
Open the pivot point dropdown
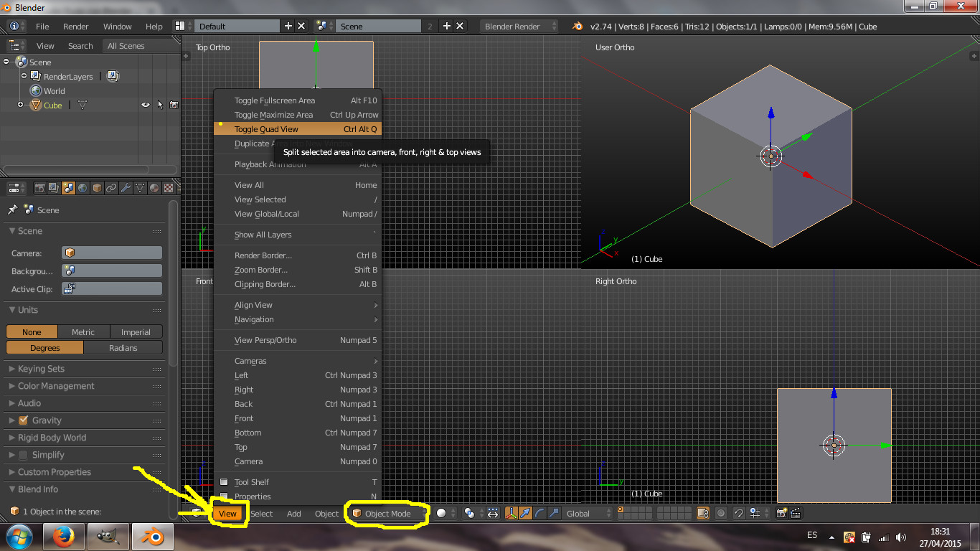473,513
